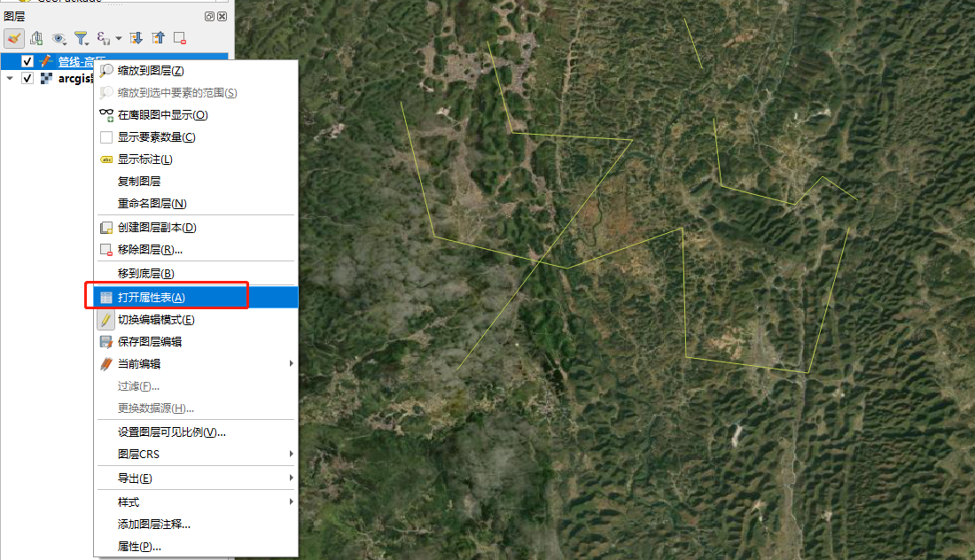Click the glasses icon beside 在鹰眼图中显示

(x=106, y=115)
